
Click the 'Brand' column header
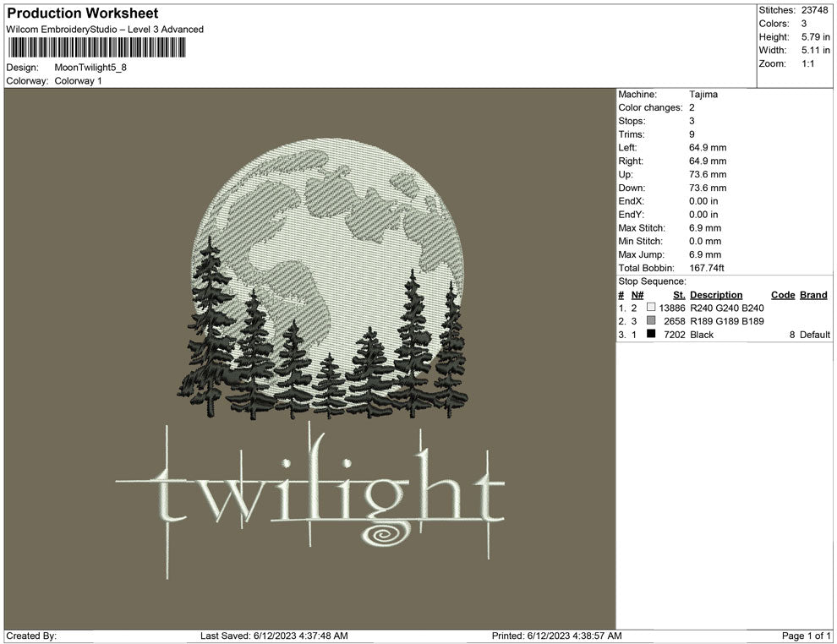pos(813,295)
